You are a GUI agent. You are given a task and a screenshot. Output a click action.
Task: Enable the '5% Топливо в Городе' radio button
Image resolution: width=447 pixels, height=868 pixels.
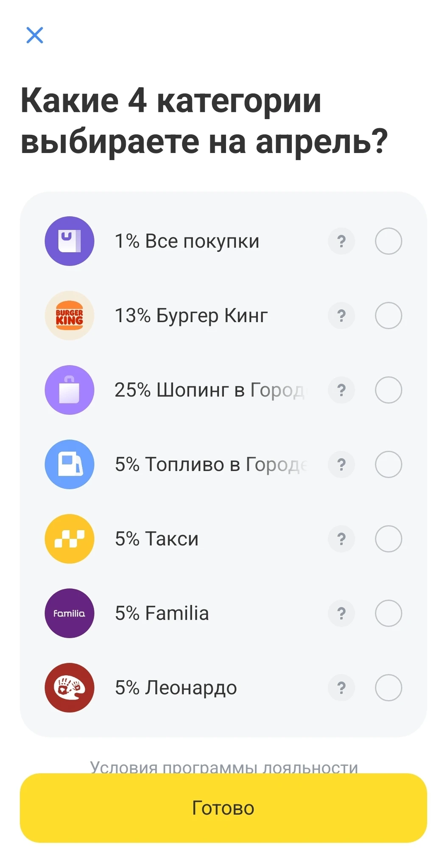tap(388, 465)
